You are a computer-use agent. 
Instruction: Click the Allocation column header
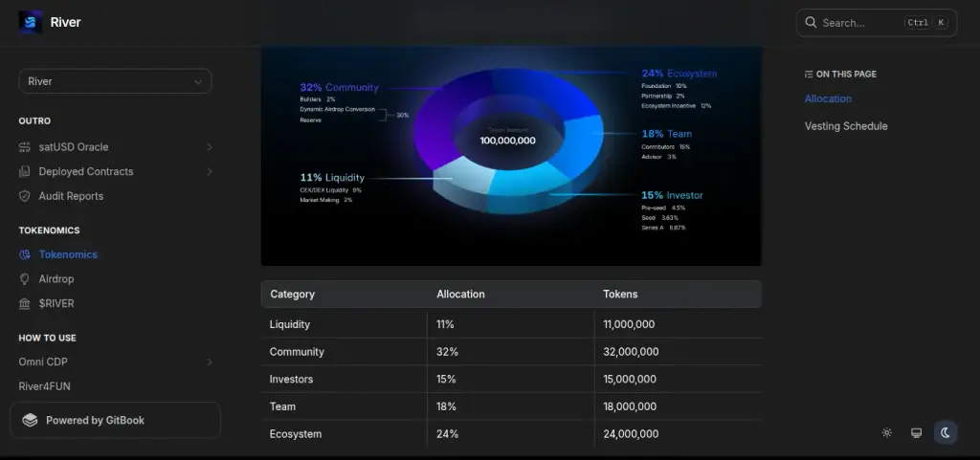point(460,294)
